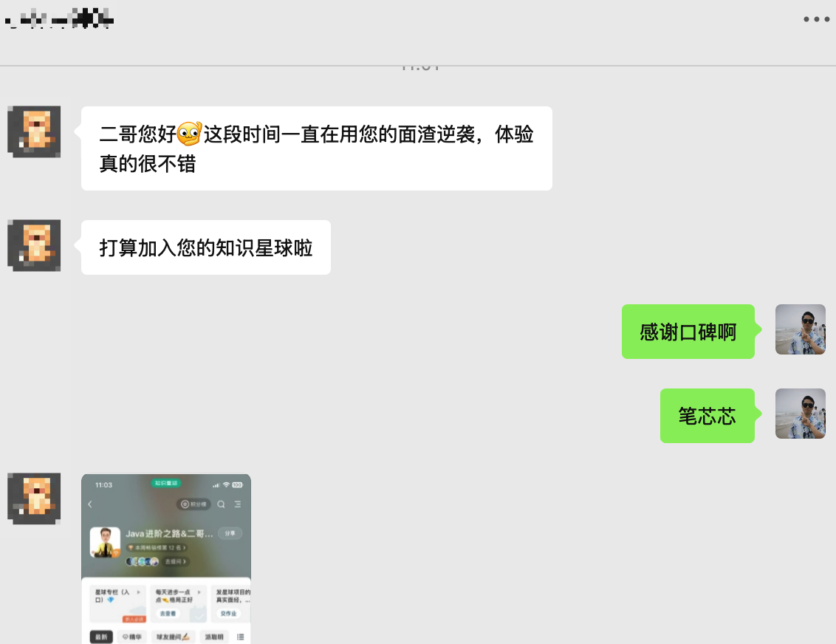This screenshot has height=644, width=836.
Task: Expand the 每天进步一点点 card arrow
Action: [x=199, y=592]
